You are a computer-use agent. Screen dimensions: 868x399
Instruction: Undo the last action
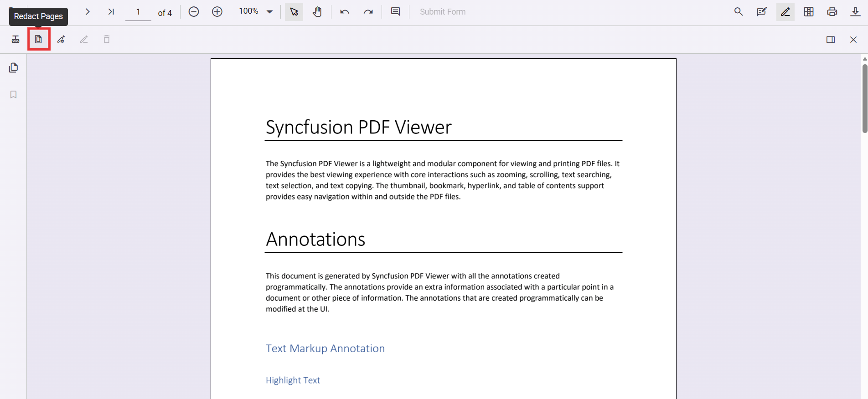coord(345,12)
